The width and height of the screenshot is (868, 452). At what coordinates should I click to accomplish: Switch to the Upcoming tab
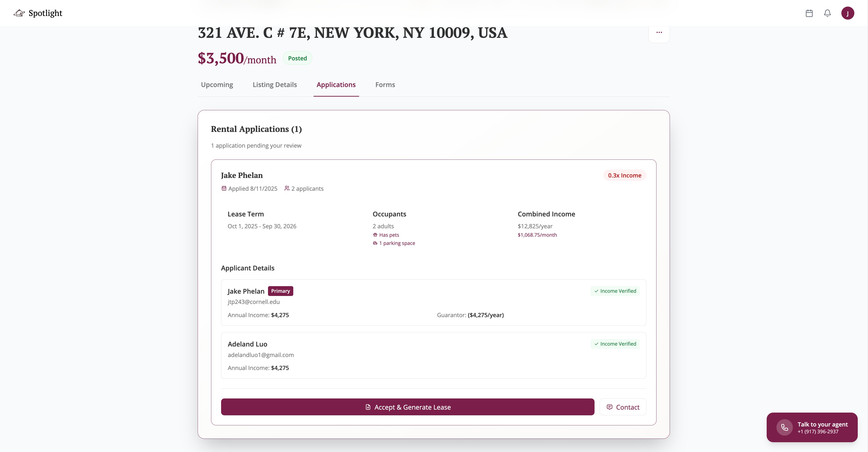(x=217, y=85)
